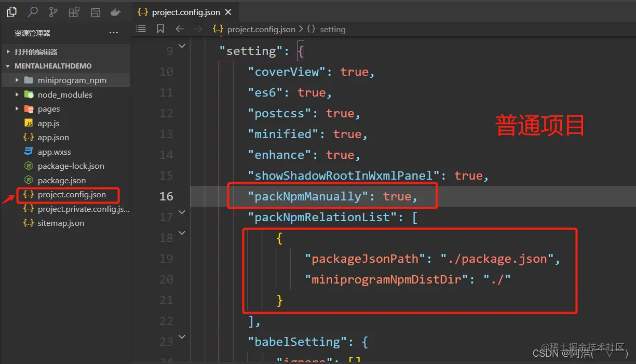Expand the miniprogram_npm folder
Viewport: 636px width, 364px height.
[x=65, y=80]
